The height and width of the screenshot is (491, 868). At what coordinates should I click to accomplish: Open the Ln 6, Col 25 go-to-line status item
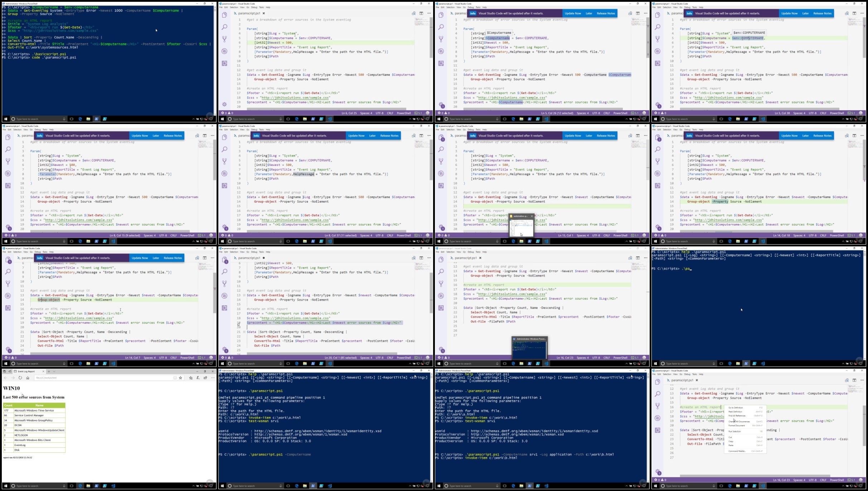(349, 113)
